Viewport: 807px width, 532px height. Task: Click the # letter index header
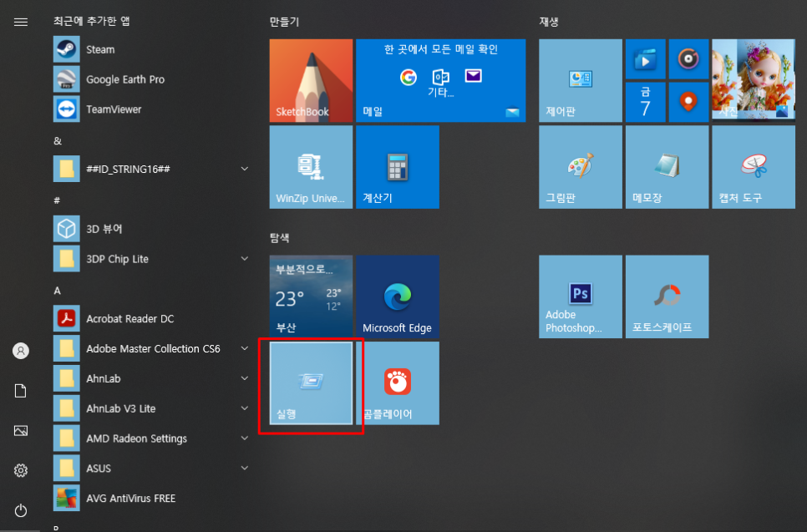coord(57,200)
